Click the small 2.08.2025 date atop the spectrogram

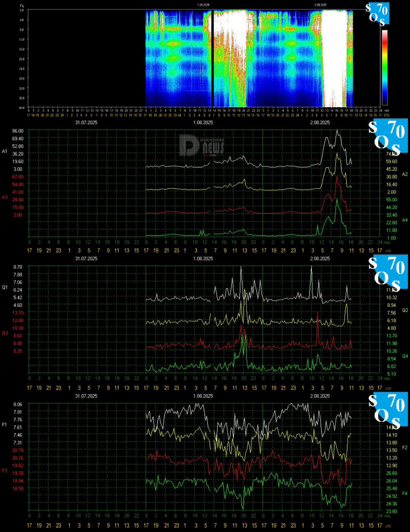pos(320,5)
